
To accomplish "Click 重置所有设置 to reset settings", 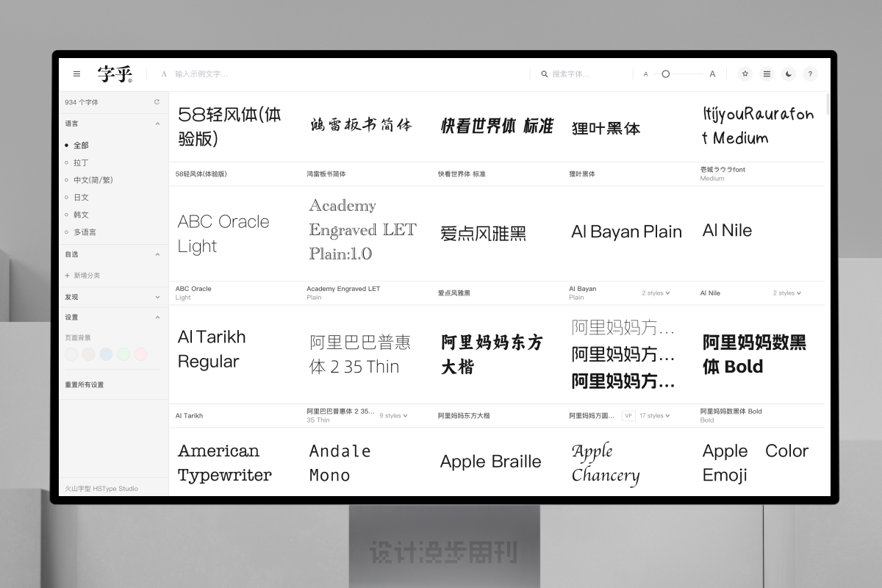I will (x=85, y=384).
